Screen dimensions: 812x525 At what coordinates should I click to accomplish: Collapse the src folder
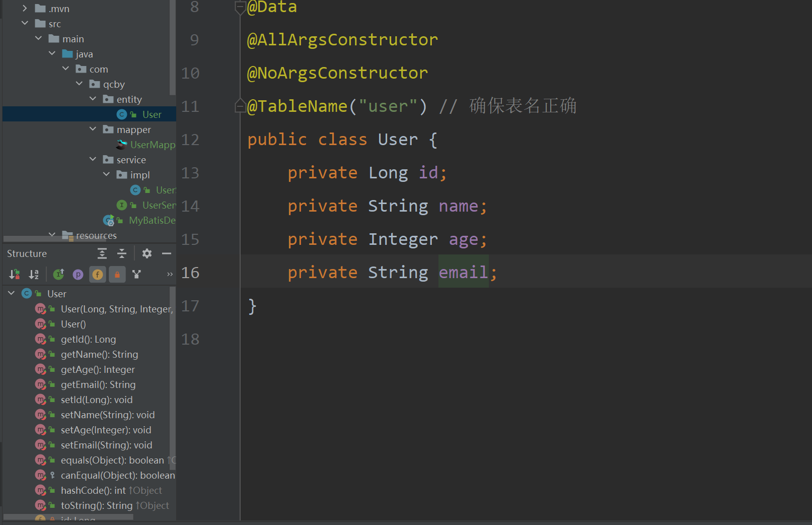pos(25,23)
